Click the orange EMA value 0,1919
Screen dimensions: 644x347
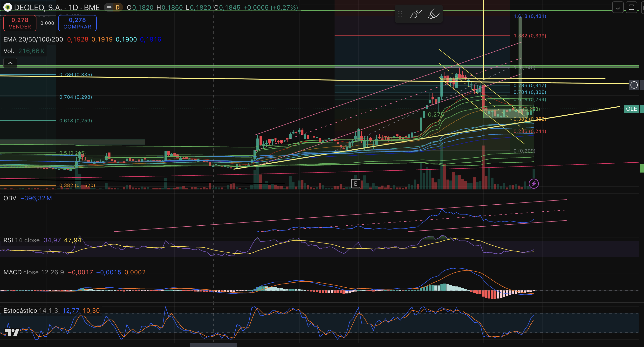pyautogui.click(x=102, y=40)
